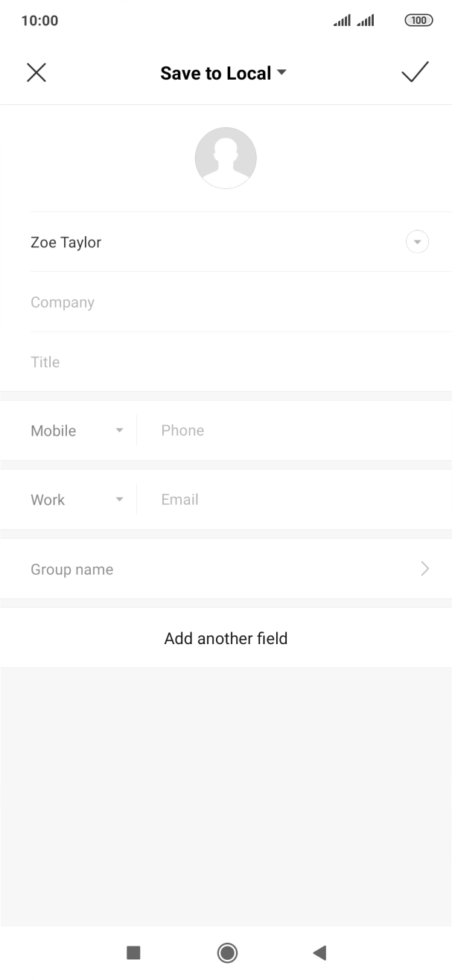The width and height of the screenshot is (452, 980).
Task: Tap the Android home circle icon
Action: pyautogui.click(x=227, y=952)
